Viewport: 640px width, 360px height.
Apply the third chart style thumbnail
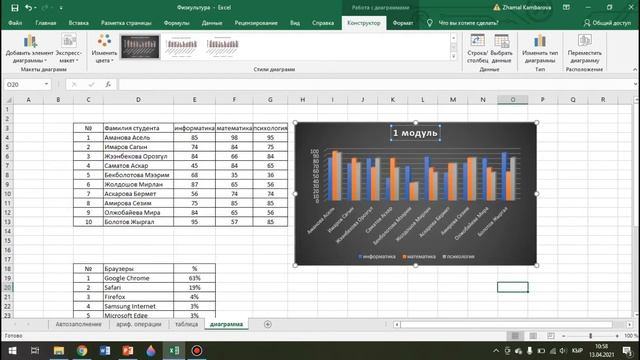pyautogui.click(x=222, y=47)
